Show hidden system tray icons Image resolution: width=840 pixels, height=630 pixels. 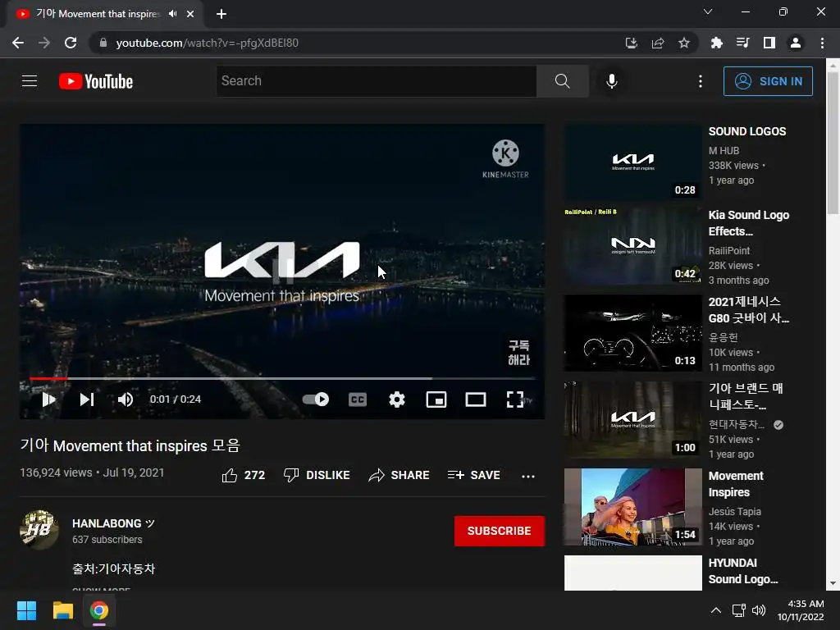tap(715, 610)
